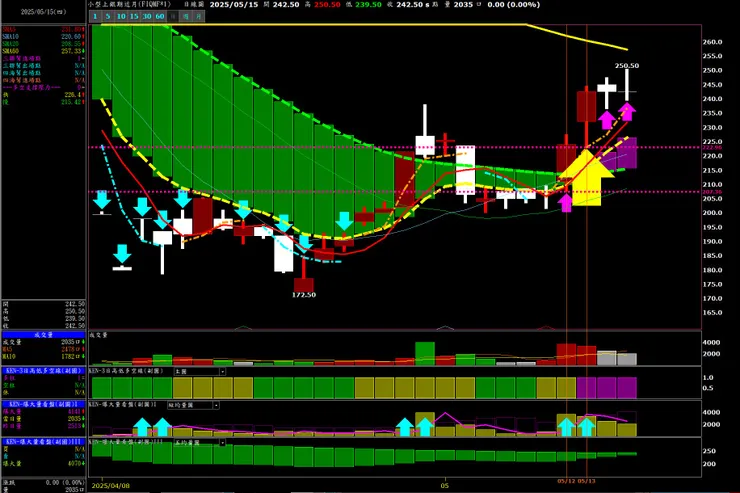Click the blue 成交量 panel header

coord(43,335)
